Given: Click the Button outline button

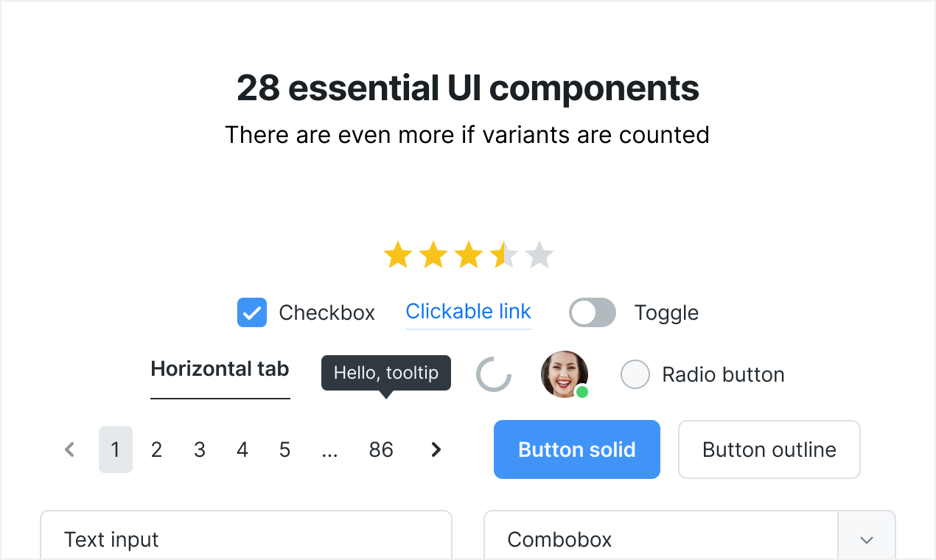Looking at the screenshot, I should coord(769,449).
